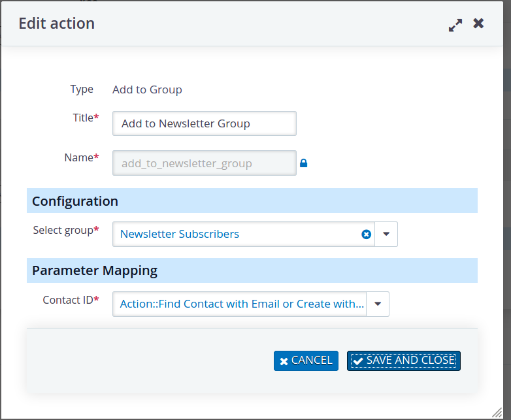
Task: Open the Select group dropdown arrow
Action: click(386, 234)
